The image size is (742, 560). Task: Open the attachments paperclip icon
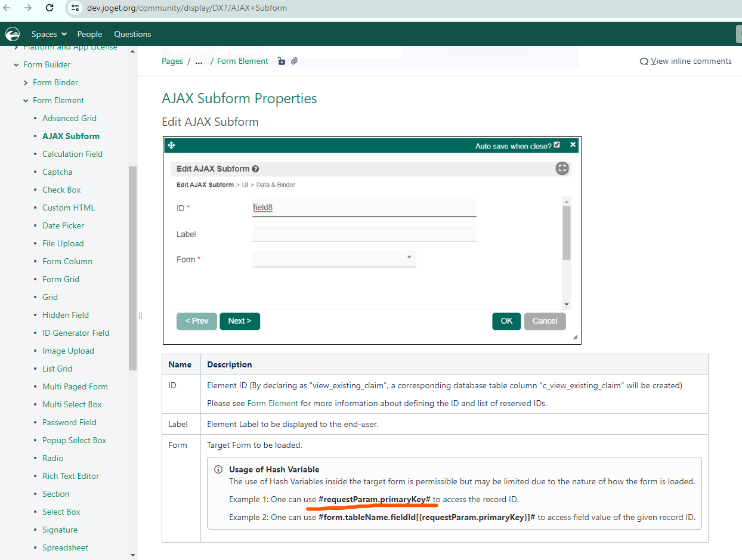coord(294,61)
